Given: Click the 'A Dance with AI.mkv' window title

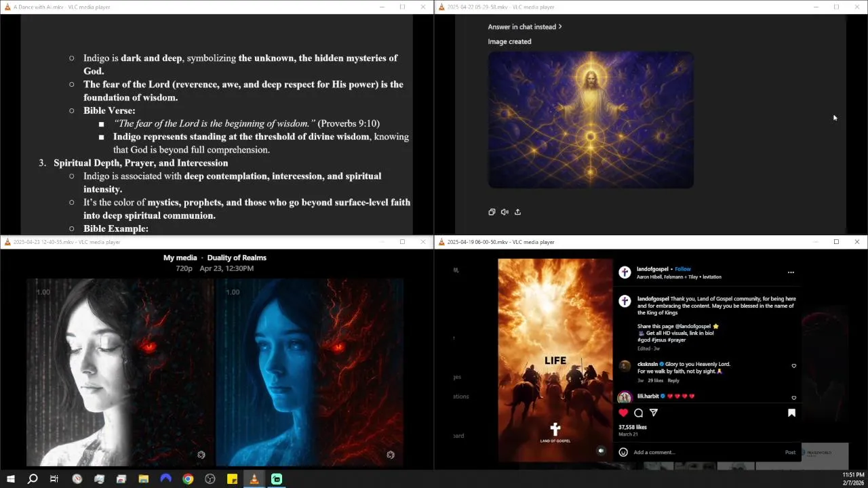Looking at the screenshot, I should click(62, 7).
